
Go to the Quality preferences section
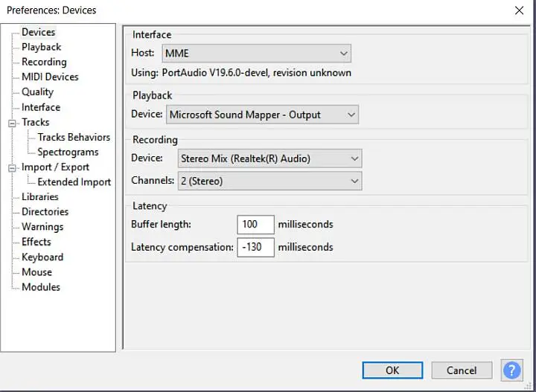point(37,92)
